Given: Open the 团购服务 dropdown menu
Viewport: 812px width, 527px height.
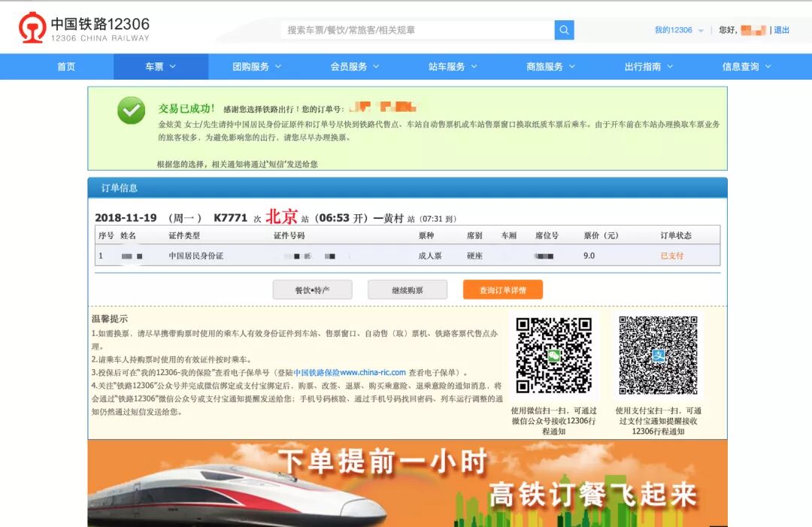Looking at the screenshot, I should point(257,67).
